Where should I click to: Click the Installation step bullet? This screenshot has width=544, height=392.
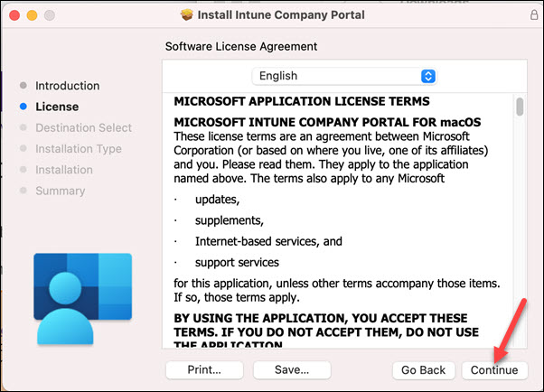[x=23, y=169]
